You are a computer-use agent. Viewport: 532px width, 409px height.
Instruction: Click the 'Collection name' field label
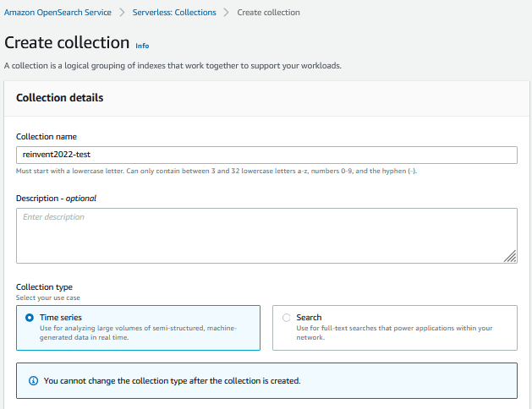coord(47,137)
